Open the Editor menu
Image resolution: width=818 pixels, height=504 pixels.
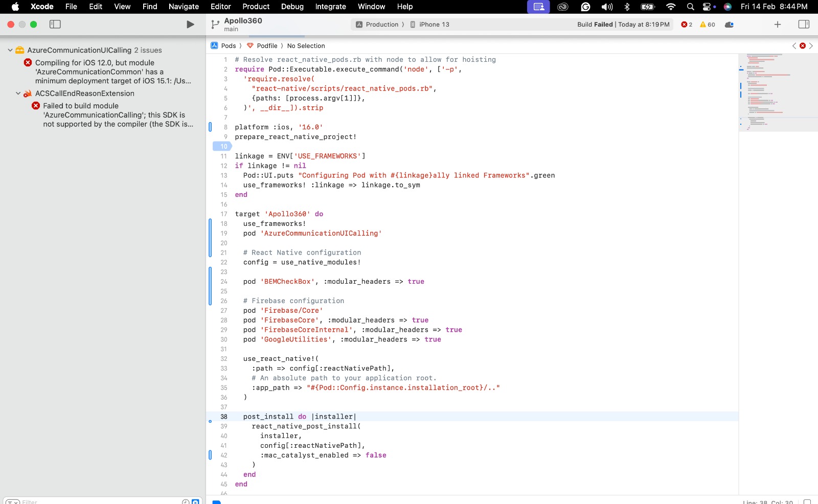click(x=221, y=7)
